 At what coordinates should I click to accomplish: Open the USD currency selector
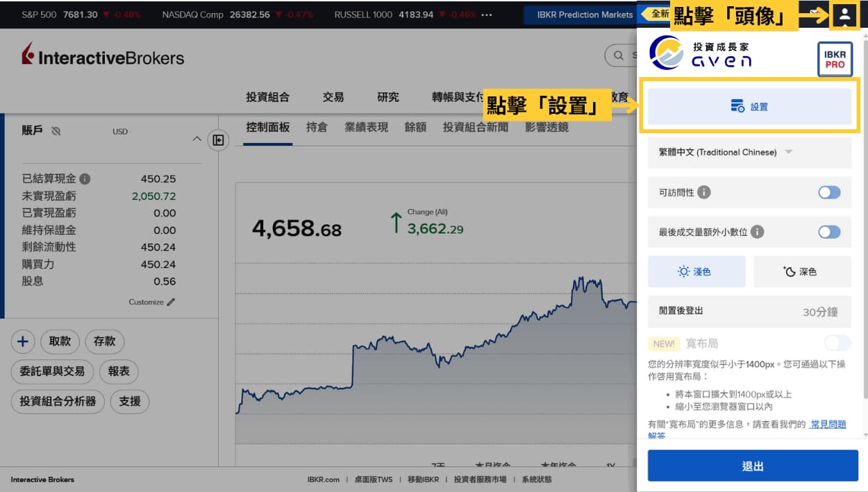[x=122, y=131]
